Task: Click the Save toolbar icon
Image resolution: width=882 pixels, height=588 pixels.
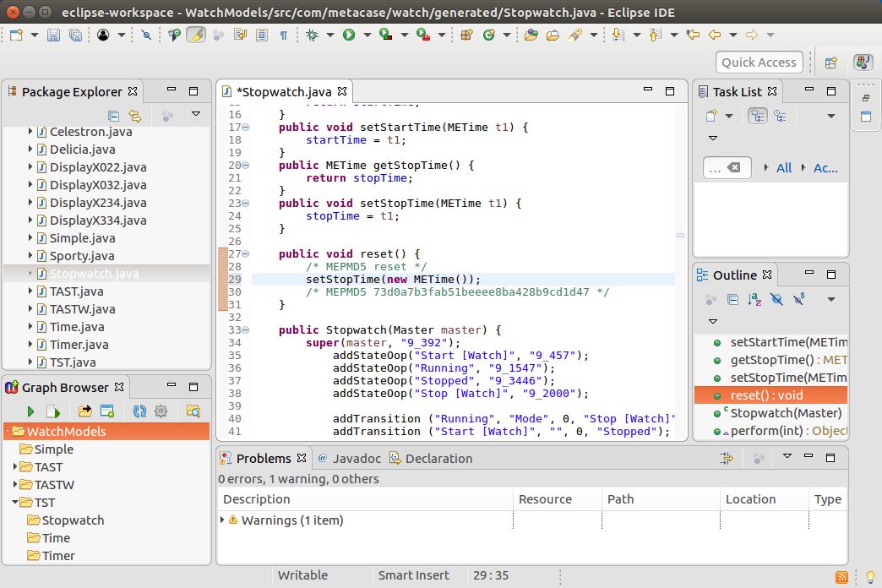Action: tap(53, 35)
